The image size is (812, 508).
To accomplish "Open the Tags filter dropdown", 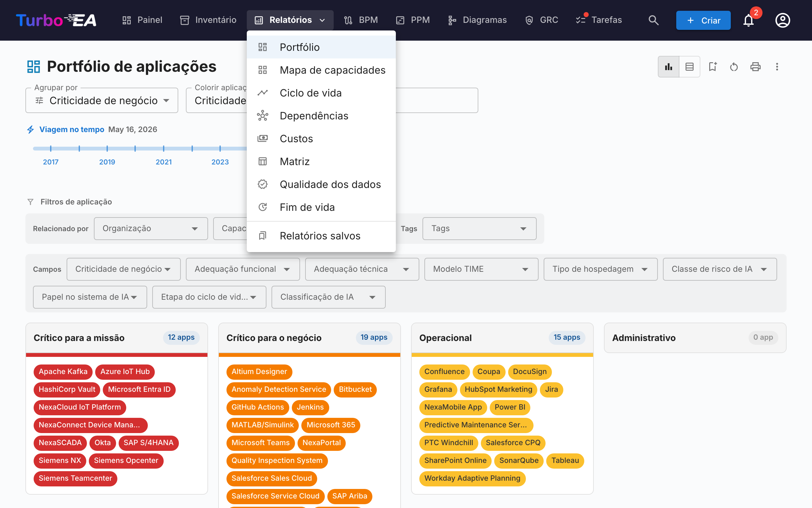I will [x=480, y=229].
